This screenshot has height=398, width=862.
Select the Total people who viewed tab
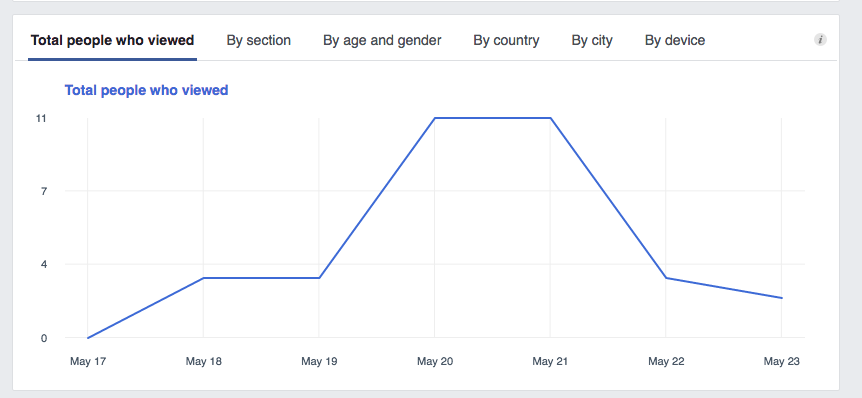(x=112, y=41)
